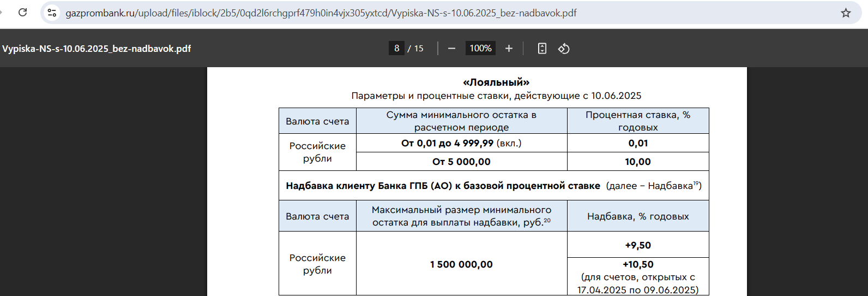The height and width of the screenshot is (296, 868).
Task: Zoom in with the plus icon
Action: pyautogui.click(x=509, y=49)
